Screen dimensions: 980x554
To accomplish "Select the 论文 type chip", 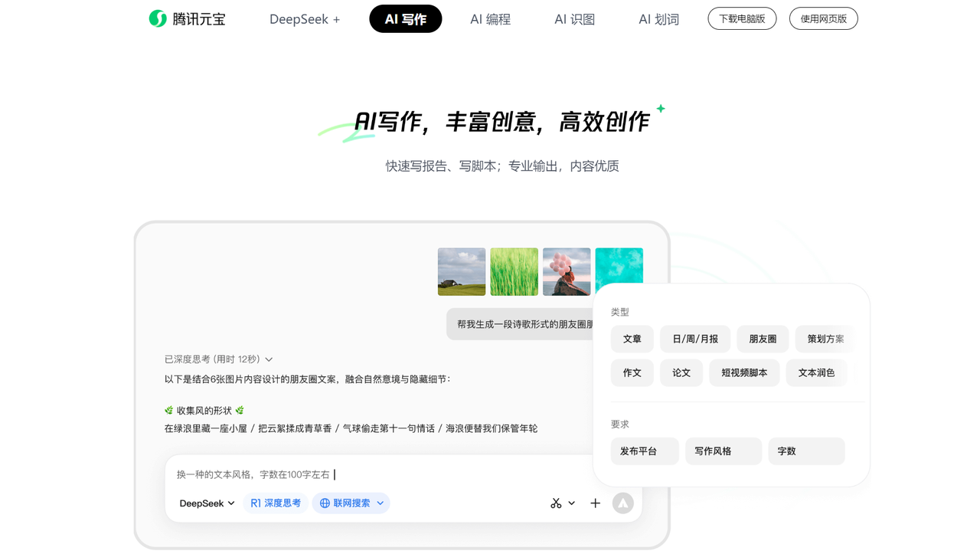I will click(681, 372).
